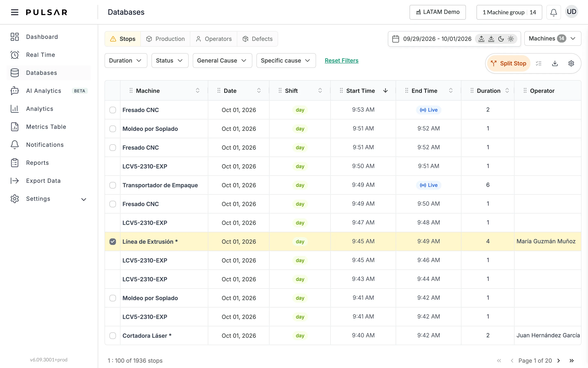Check the Fresado CNC 9:53 AM row
This screenshot has width=588, height=368.
pyautogui.click(x=112, y=110)
